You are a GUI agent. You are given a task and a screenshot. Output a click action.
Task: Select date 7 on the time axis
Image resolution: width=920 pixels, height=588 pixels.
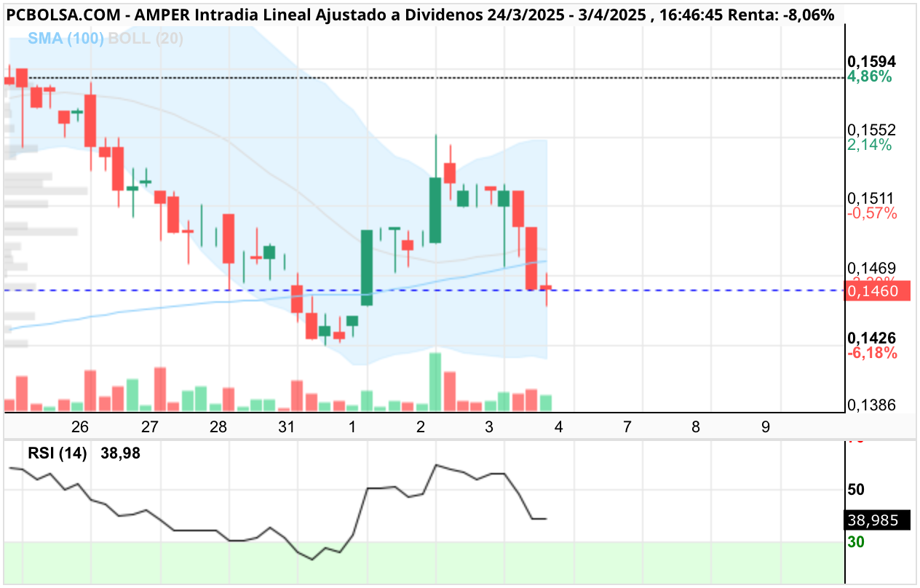627,427
